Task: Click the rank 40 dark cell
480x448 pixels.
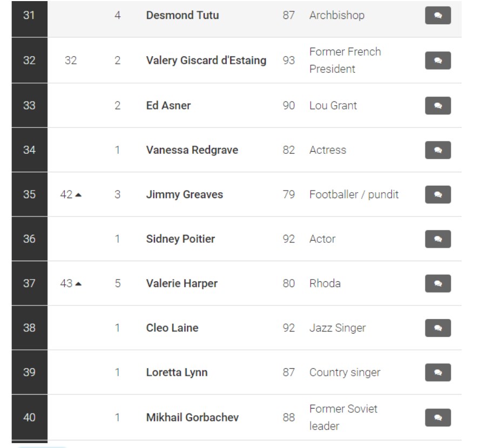Action: [29, 417]
